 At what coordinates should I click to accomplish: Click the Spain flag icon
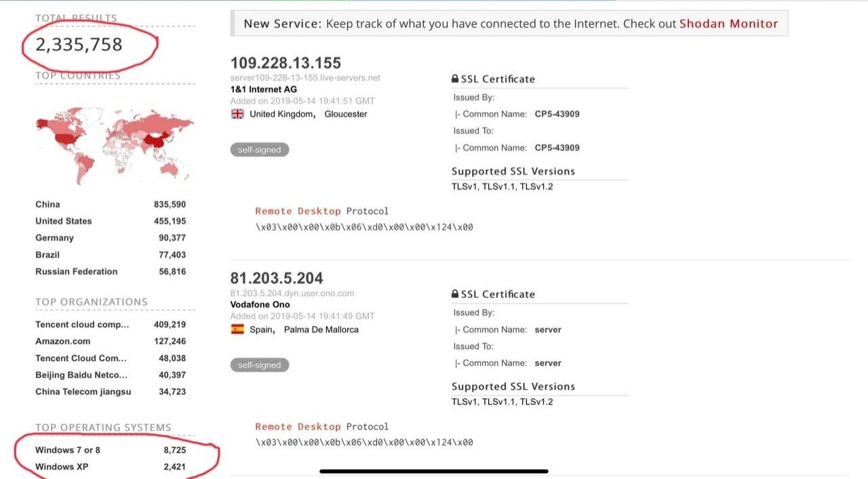point(237,329)
